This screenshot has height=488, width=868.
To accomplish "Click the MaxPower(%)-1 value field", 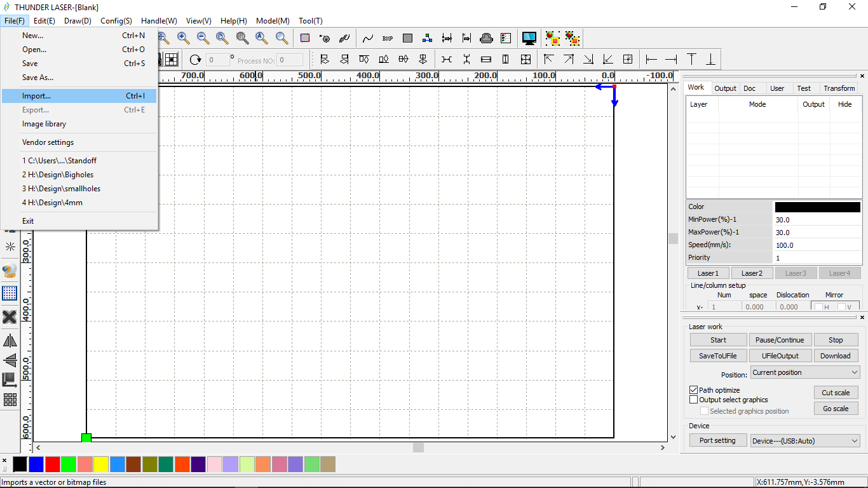I will [817, 232].
